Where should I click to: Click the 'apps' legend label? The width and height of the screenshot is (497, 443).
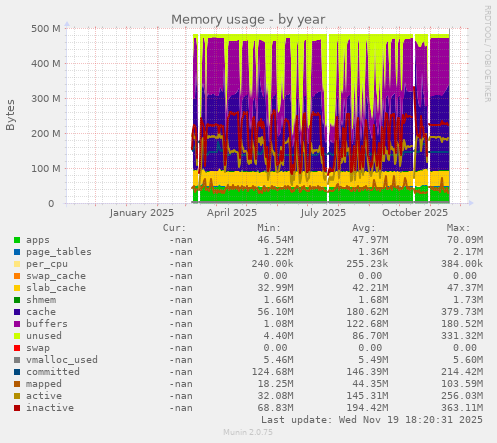click(38, 240)
